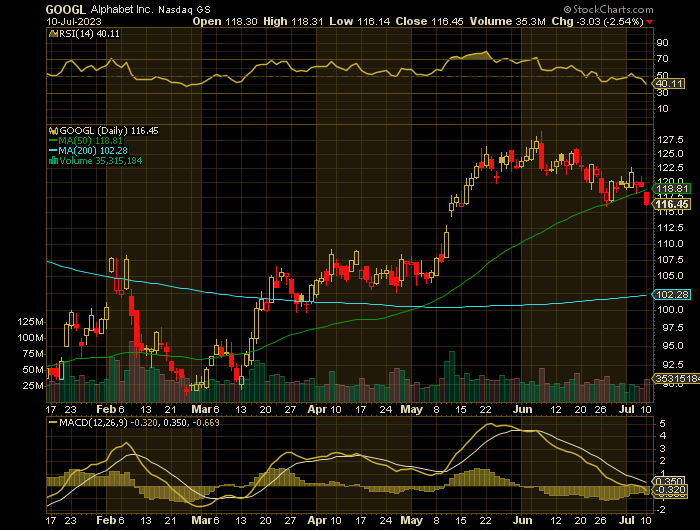Click the -0.669 MACD histogram value in legend
The height and width of the screenshot is (530, 700).
coord(206,422)
